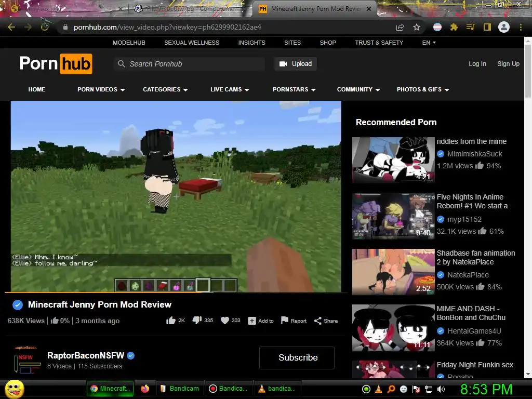Open the INSIGHTS top link
Viewport: 532px width, 399px height.
point(252,43)
